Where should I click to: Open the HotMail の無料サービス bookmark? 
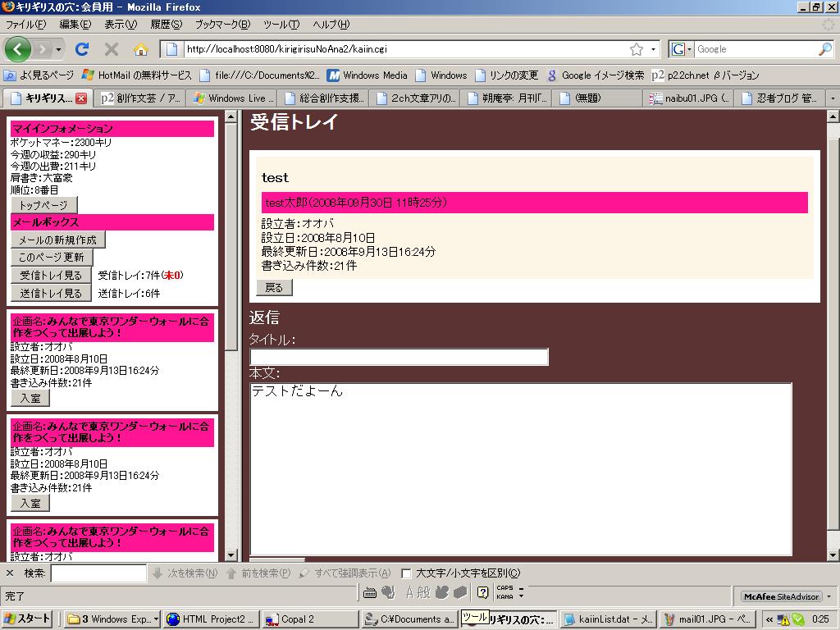tap(137, 75)
